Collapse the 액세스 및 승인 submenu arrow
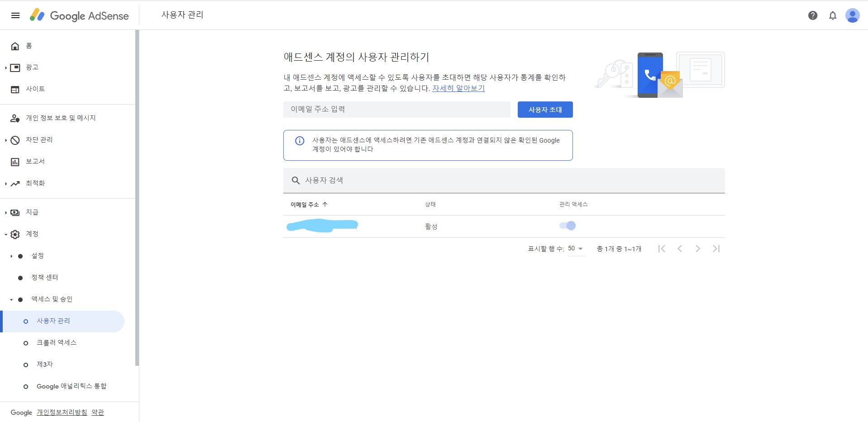Image resolution: width=868 pixels, height=422 pixels. pos(11,300)
